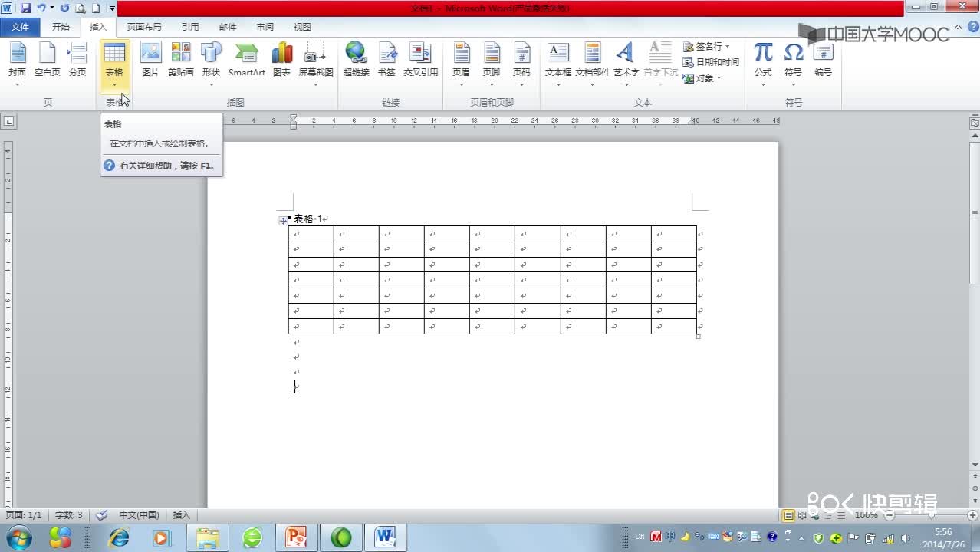Click the zoom slider track
This screenshot has width=980, height=552.
pyautogui.click(x=930, y=516)
